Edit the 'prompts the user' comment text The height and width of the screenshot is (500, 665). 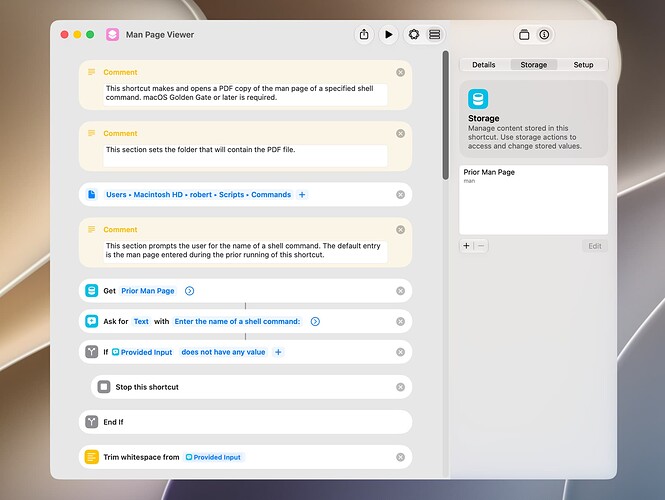click(245, 251)
